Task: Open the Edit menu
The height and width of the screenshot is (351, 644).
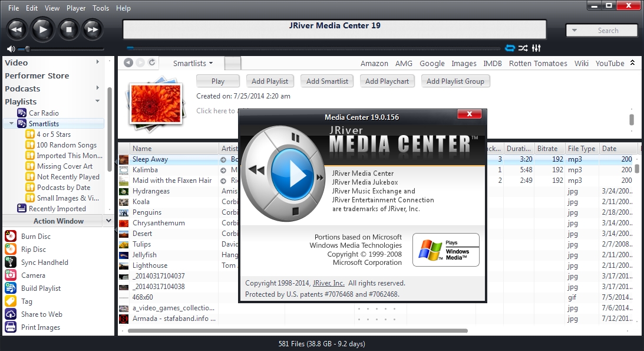Action: pyautogui.click(x=32, y=8)
